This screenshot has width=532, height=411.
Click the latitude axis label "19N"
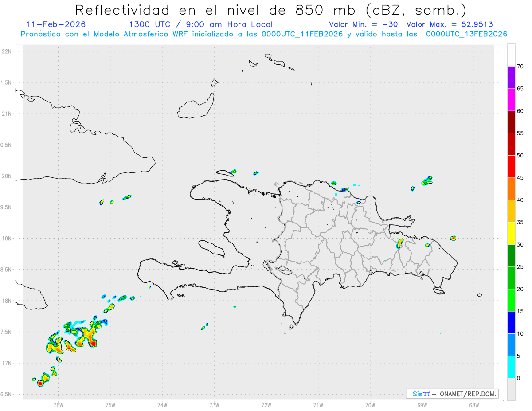pyautogui.click(x=7, y=239)
